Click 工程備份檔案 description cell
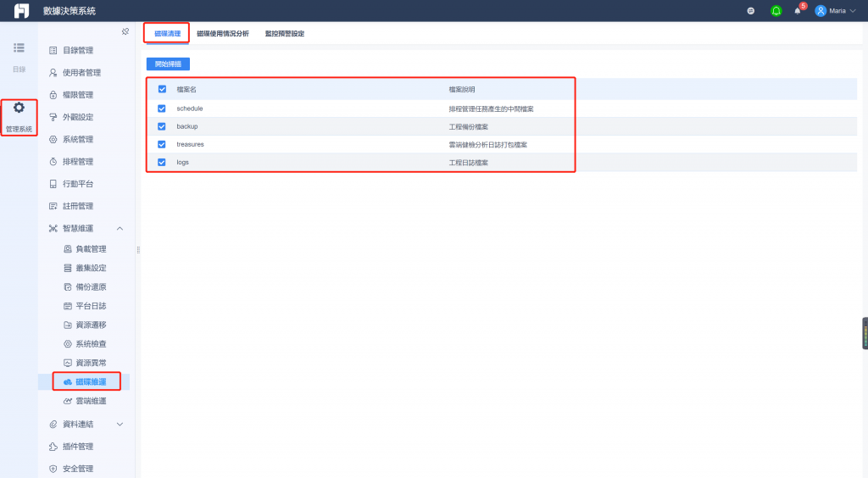 click(x=468, y=126)
